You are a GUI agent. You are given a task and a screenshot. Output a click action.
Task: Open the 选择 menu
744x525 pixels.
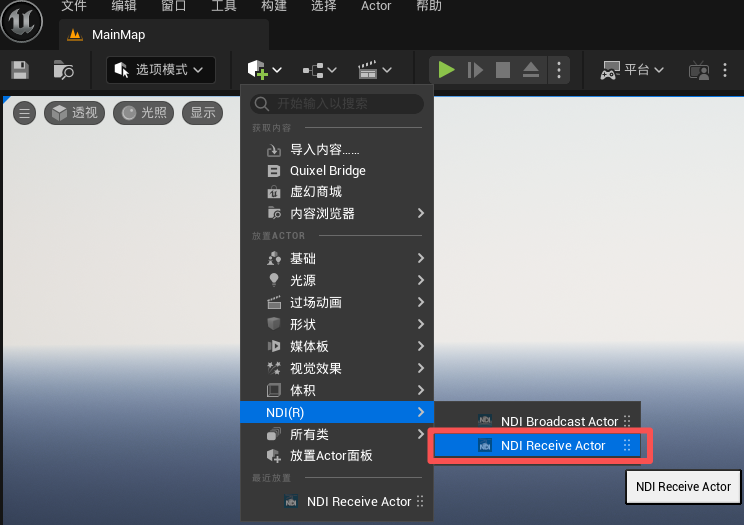324,6
